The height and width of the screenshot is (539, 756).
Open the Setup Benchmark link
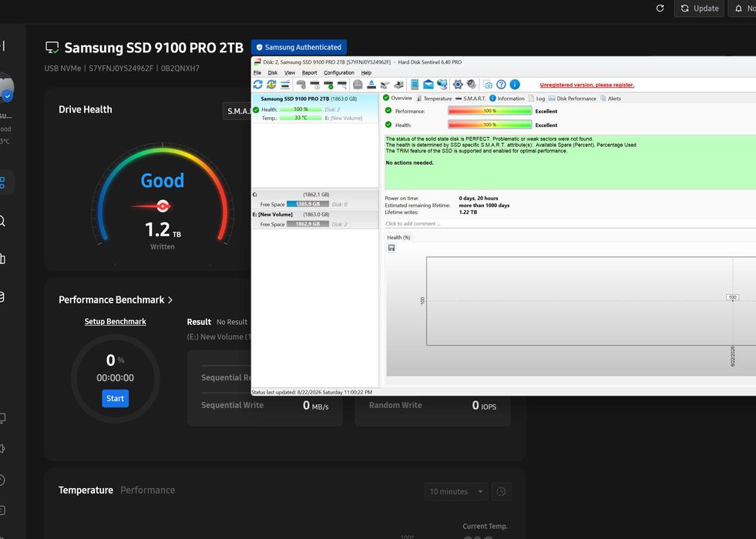(116, 321)
